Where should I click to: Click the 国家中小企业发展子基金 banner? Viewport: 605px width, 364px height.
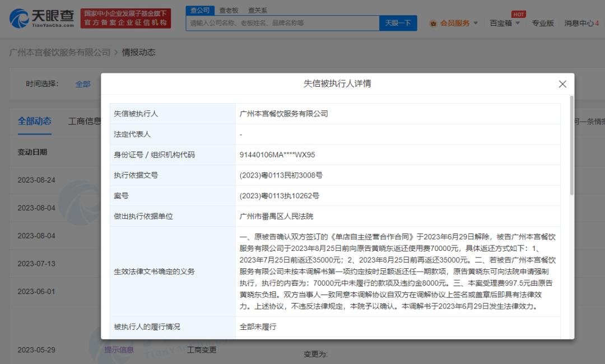[x=125, y=18]
